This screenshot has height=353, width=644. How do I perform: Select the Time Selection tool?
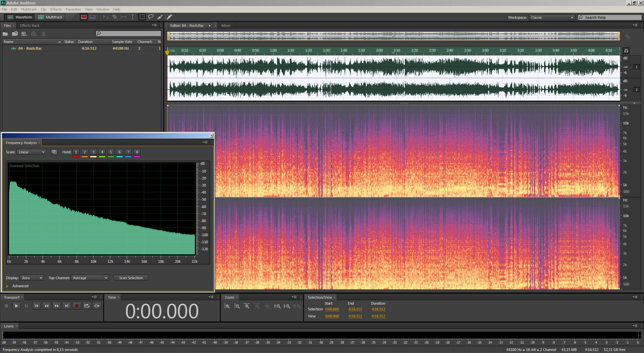[133, 17]
